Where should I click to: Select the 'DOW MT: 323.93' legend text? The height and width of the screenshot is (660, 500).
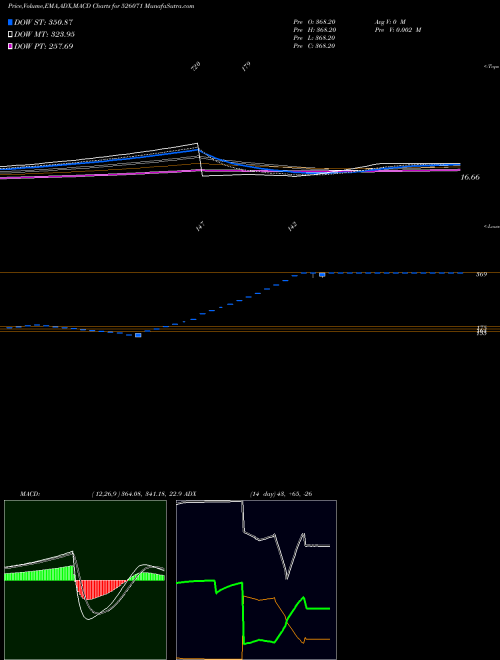coord(44,35)
